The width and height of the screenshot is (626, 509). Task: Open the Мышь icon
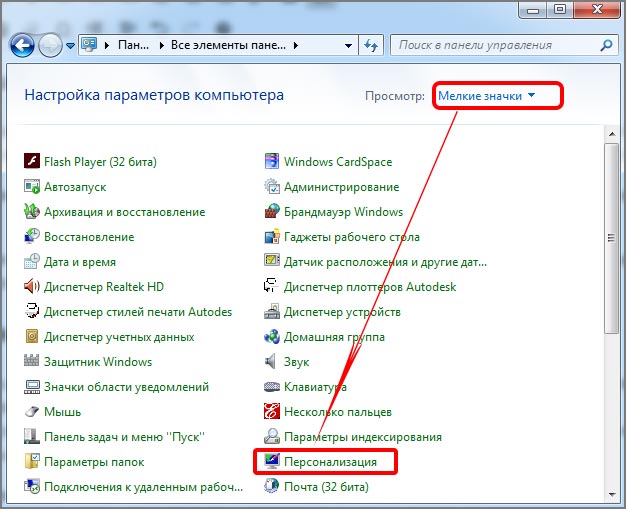point(32,412)
